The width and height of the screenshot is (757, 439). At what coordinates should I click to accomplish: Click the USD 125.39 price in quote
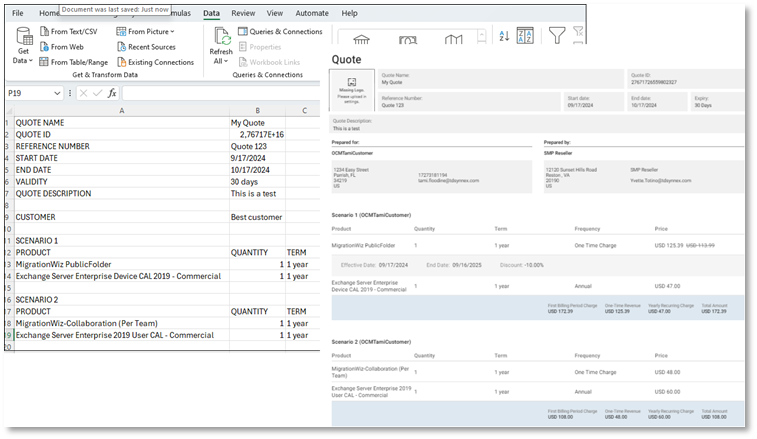click(669, 245)
